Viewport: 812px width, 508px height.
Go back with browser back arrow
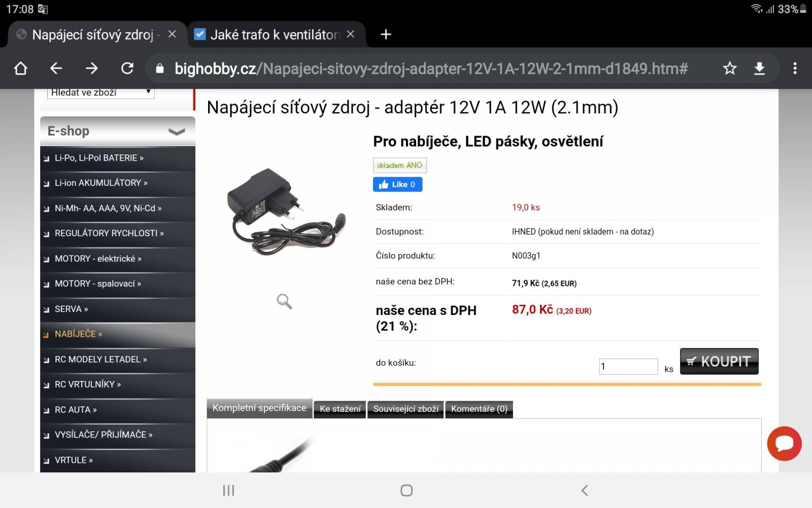(56, 68)
